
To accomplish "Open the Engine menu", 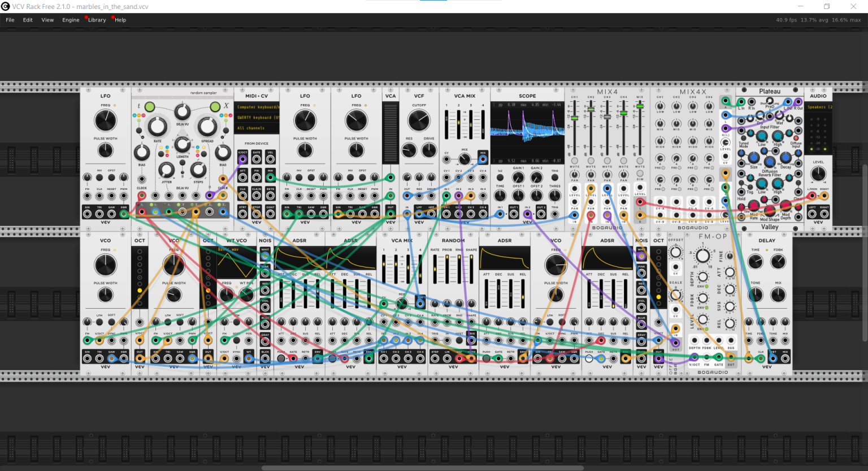I will point(71,20).
